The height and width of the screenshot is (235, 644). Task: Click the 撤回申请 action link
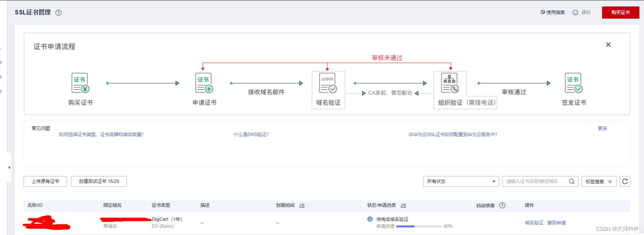click(x=556, y=223)
